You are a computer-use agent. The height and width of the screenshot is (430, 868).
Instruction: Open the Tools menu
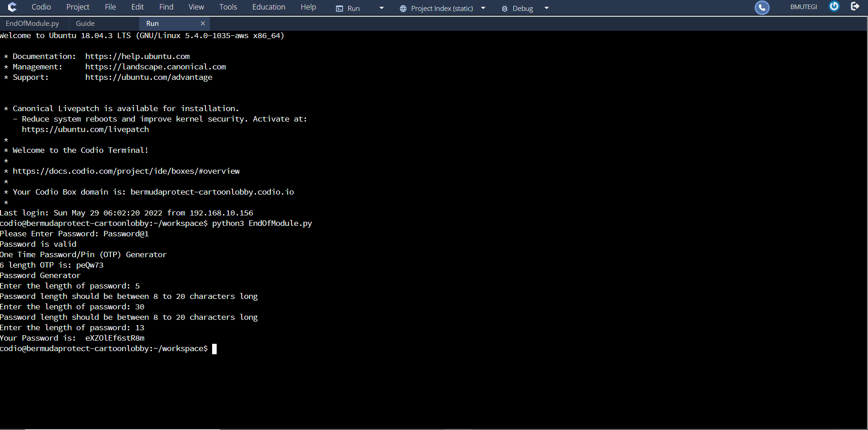[228, 7]
